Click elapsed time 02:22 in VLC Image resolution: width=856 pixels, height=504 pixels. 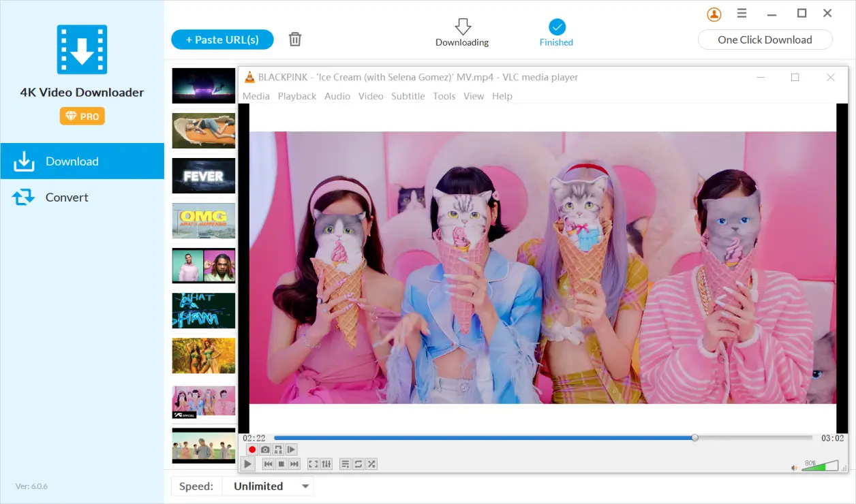point(254,438)
